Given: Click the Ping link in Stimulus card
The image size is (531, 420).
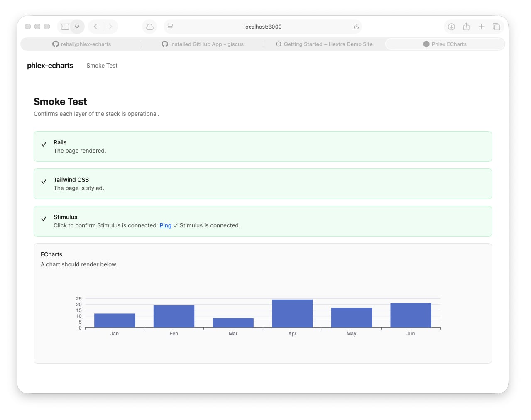Looking at the screenshot, I should pos(165,225).
